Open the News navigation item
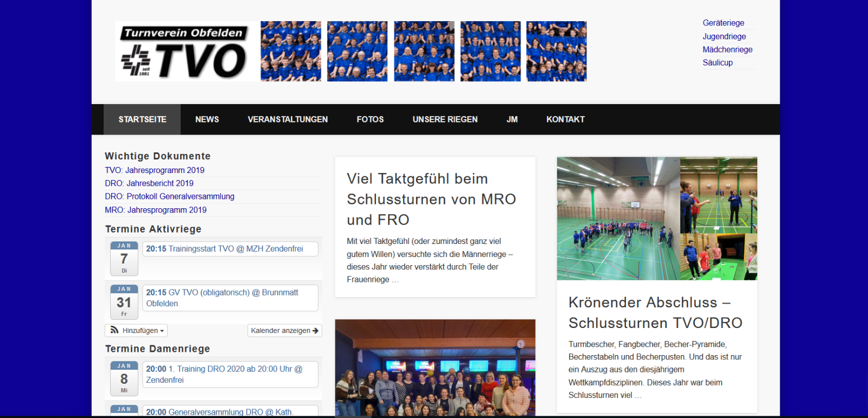Image resolution: width=868 pixels, height=418 pixels. (207, 119)
